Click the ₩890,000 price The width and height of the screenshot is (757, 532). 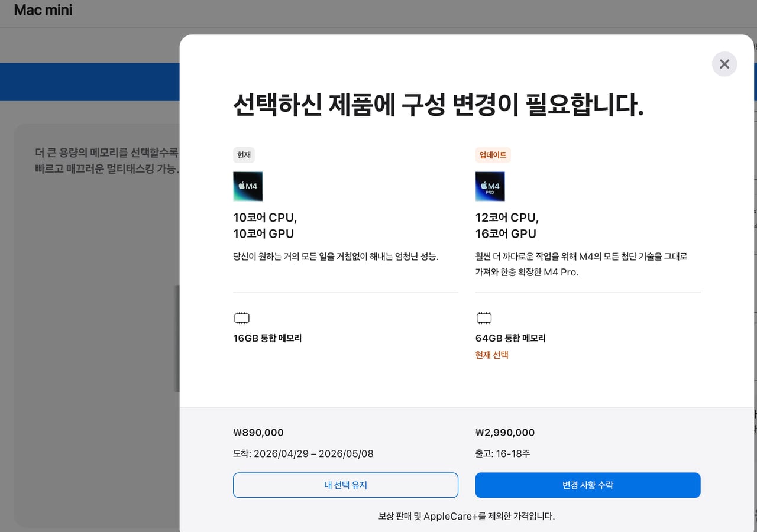pyautogui.click(x=258, y=433)
